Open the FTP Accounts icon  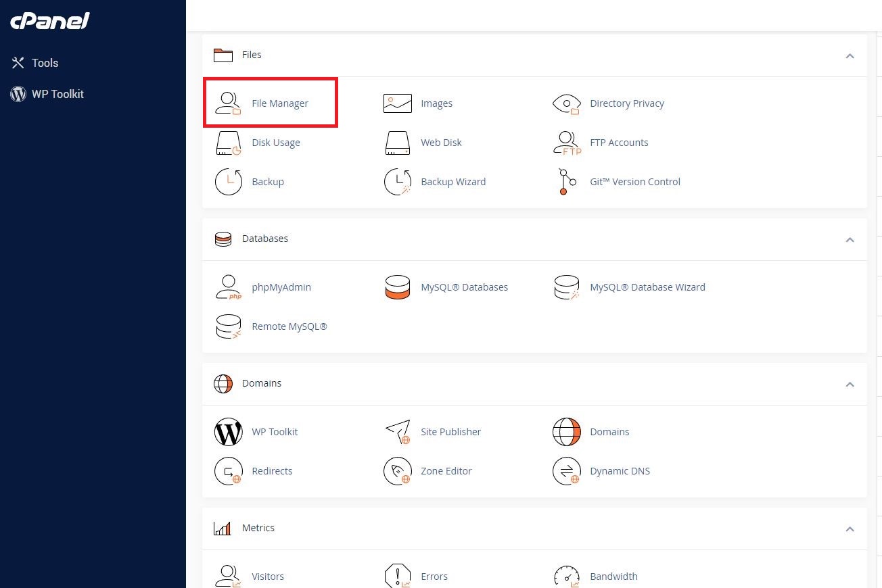[x=567, y=143]
